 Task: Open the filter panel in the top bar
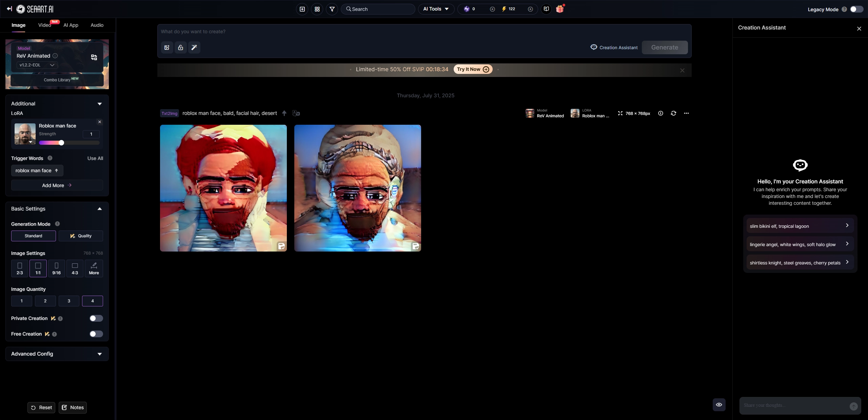[332, 9]
